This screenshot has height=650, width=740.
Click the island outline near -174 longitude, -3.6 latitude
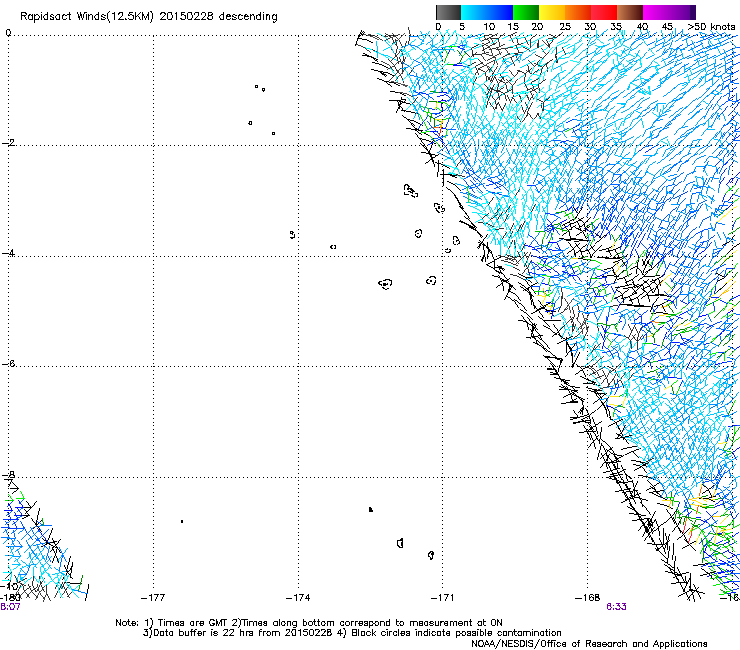pyautogui.click(x=293, y=234)
